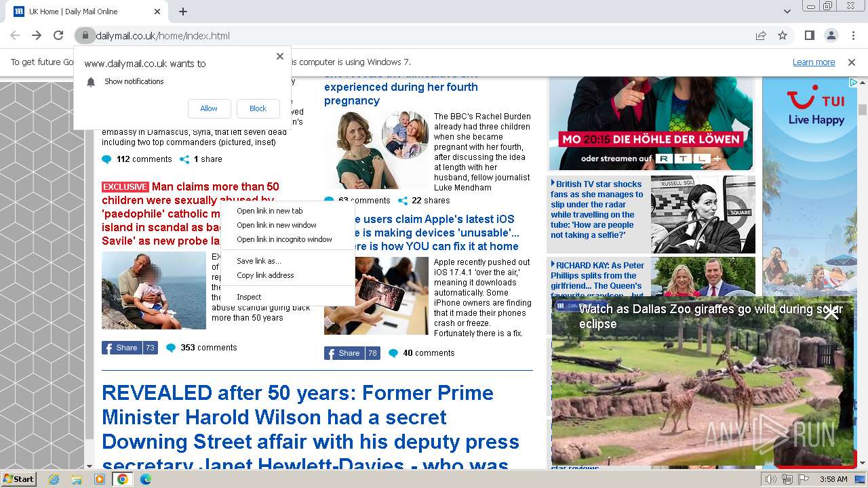Share this page icon in address bar
Image resolution: width=868 pixels, height=488 pixels.
(x=761, y=35)
